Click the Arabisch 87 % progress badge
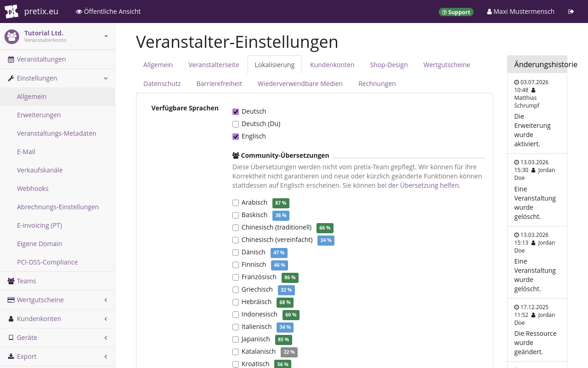Screen dimensions: 588x368 tap(281, 203)
